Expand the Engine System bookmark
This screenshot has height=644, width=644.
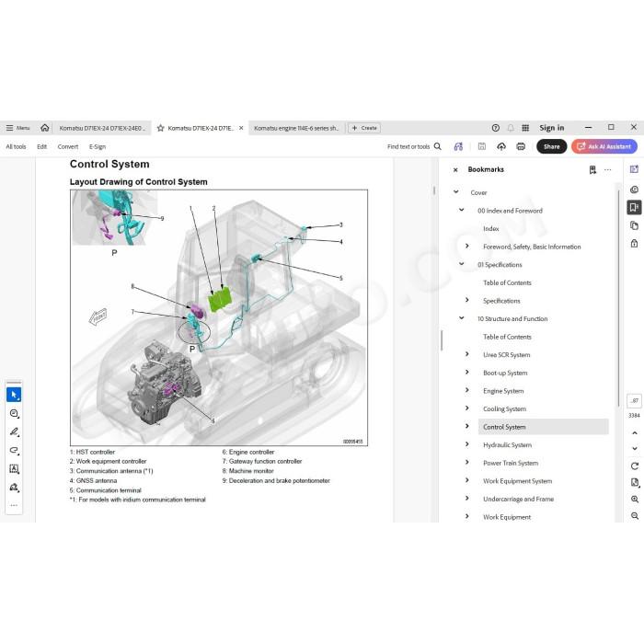point(467,390)
